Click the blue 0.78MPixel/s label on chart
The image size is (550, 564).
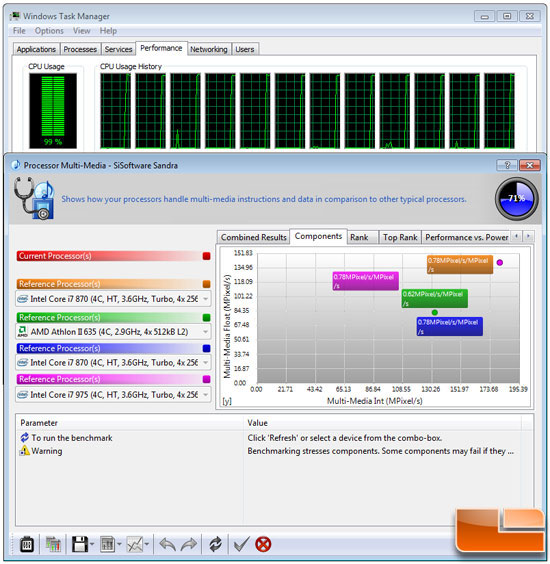[450, 327]
